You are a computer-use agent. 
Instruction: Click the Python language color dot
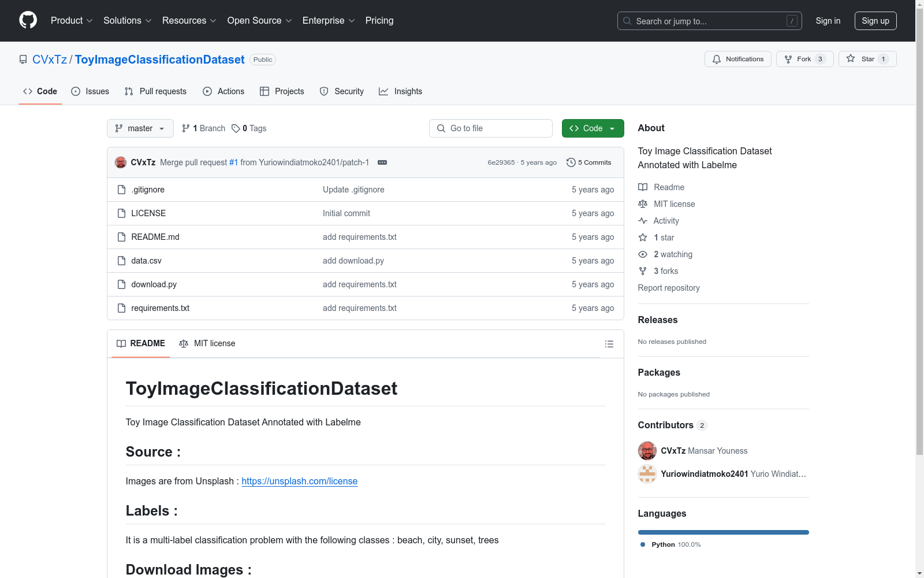click(643, 544)
